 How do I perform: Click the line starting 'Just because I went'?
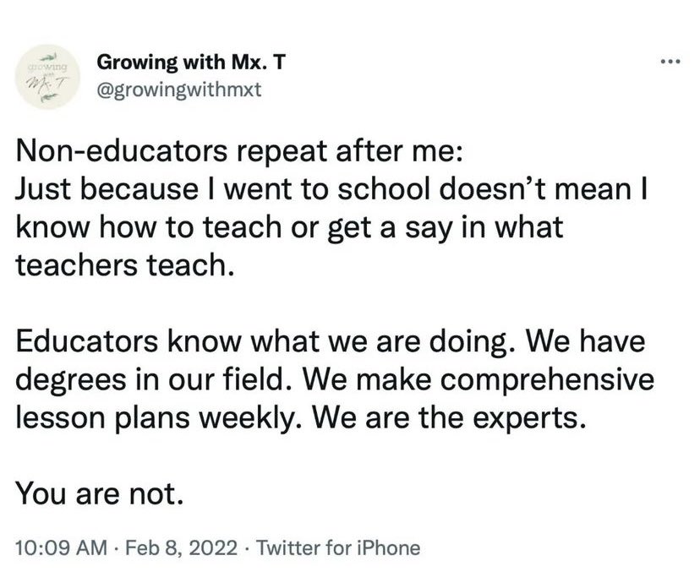(x=331, y=188)
